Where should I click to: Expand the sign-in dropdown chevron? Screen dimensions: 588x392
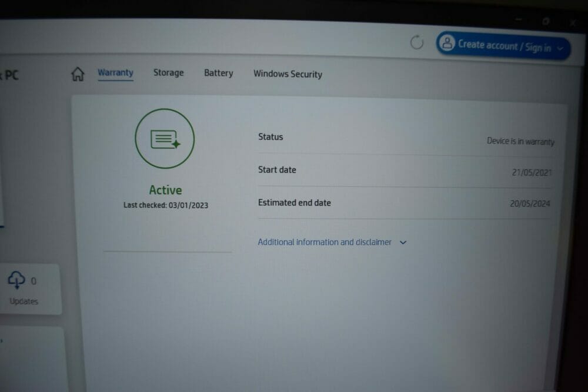(x=560, y=48)
